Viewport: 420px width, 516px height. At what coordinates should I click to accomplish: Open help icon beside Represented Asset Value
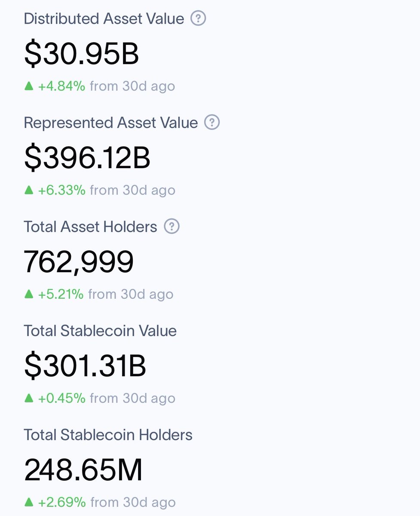(212, 123)
